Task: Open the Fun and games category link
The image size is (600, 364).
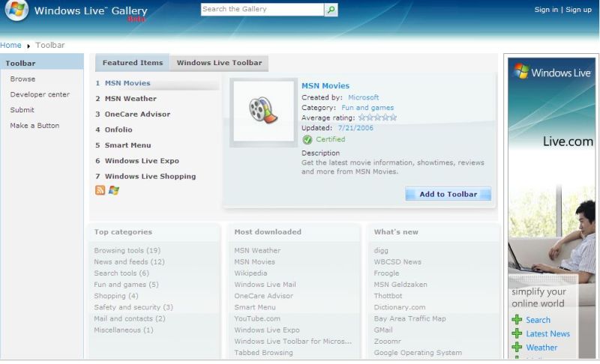Action: (367, 108)
